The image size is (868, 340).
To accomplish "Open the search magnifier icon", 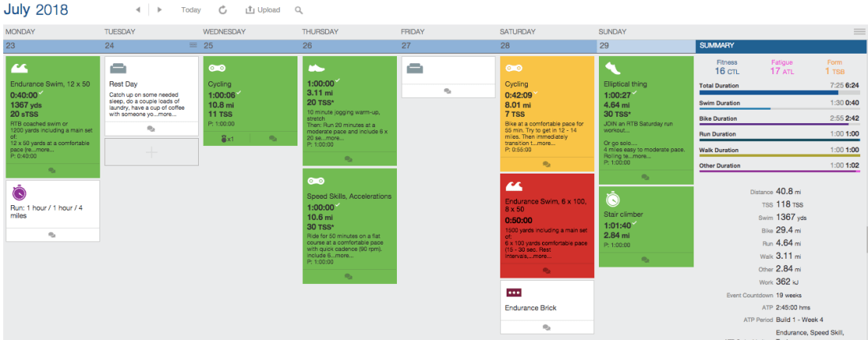I will (298, 10).
